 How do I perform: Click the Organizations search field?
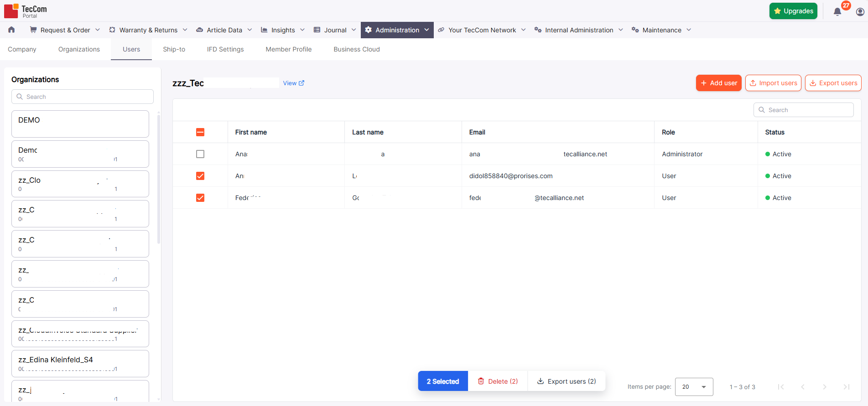coord(83,97)
